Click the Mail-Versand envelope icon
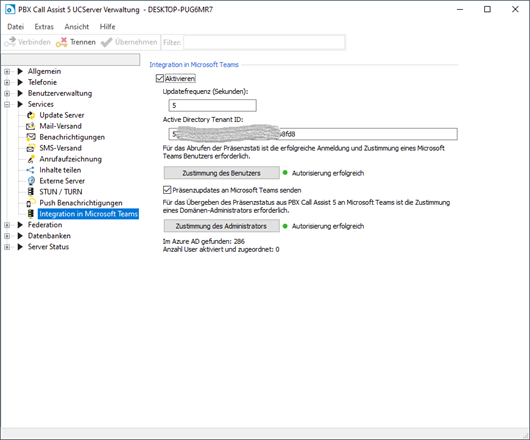This screenshot has width=530, height=440. tap(31, 126)
